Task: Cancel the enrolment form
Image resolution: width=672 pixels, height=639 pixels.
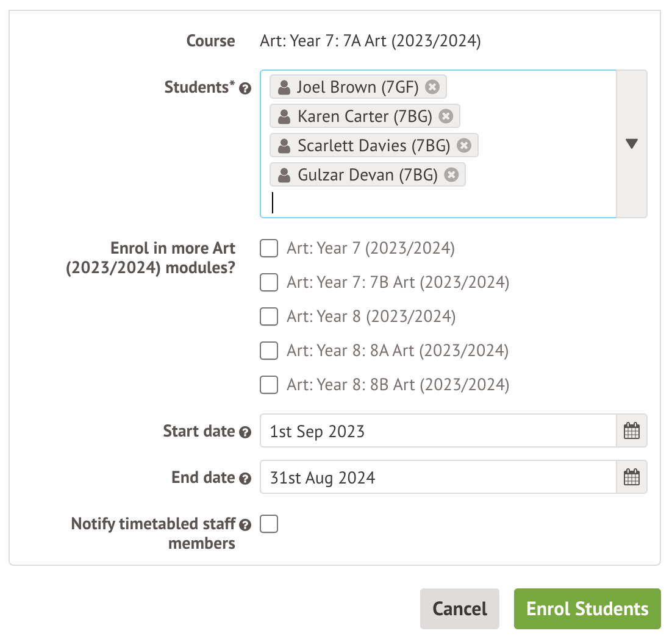Action: point(460,609)
